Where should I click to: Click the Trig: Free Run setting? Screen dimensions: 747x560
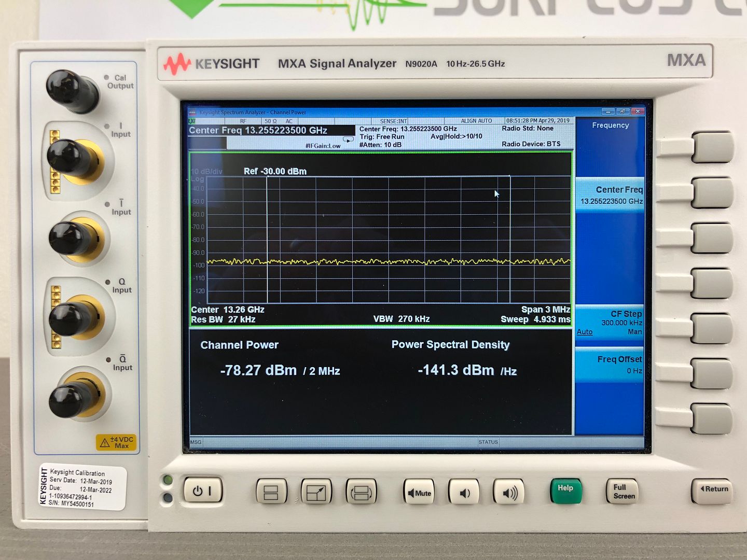tap(382, 137)
